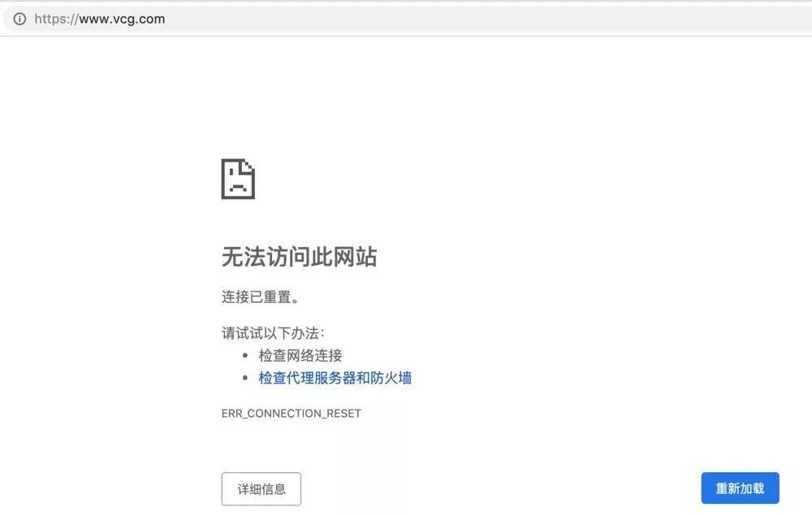
Task: Click the ERR_CONNECTION_RESET error code
Action: click(x=291, y=414)
